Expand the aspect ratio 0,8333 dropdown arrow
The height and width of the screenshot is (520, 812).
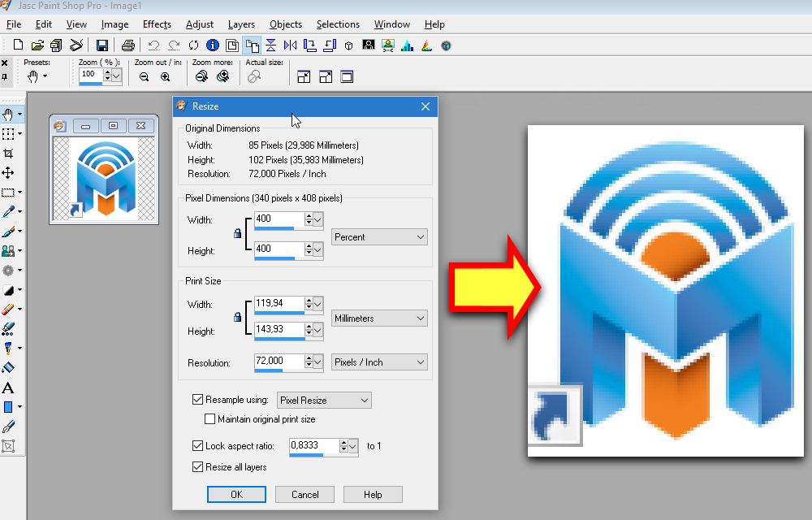tap(353, 446)
